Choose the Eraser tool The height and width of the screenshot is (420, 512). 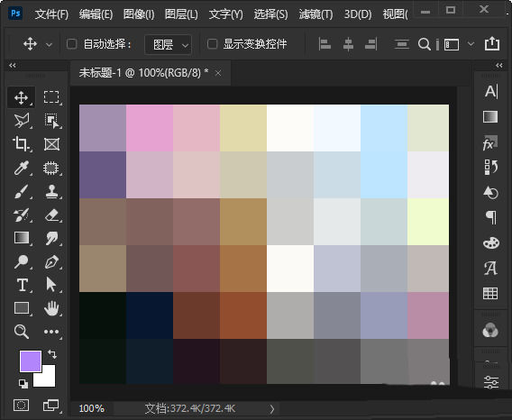click(x=51, y=215)
